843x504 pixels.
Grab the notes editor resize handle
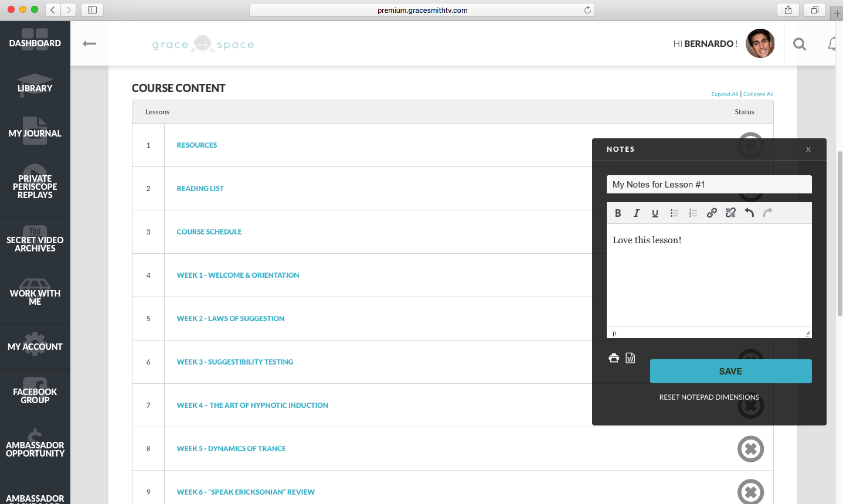[x=808, y=334]
